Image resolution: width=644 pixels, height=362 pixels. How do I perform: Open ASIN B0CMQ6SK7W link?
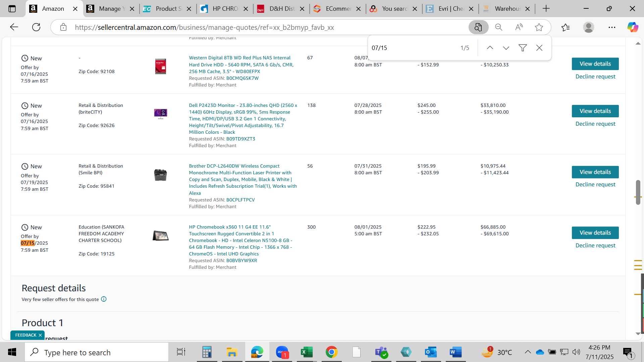[242, 78]
